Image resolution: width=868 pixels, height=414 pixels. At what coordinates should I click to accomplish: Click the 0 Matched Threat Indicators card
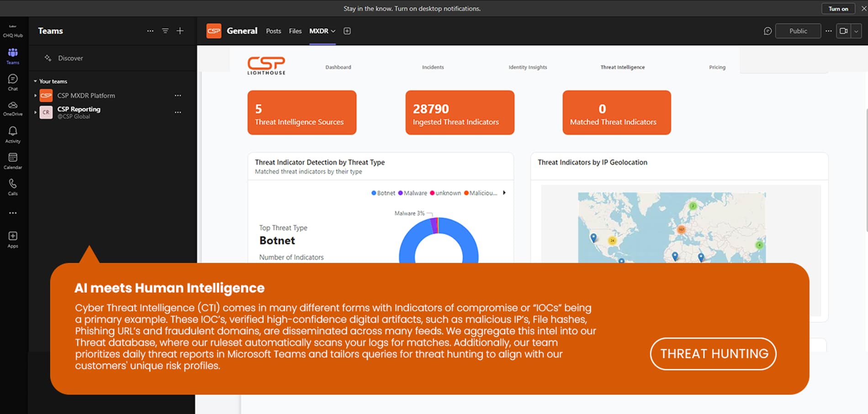click(617, 112)
